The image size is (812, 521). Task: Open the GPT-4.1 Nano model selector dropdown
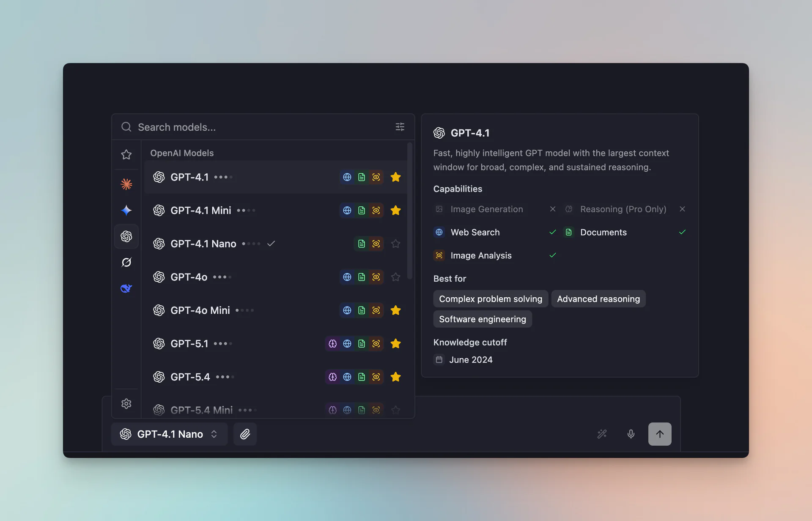169,434
